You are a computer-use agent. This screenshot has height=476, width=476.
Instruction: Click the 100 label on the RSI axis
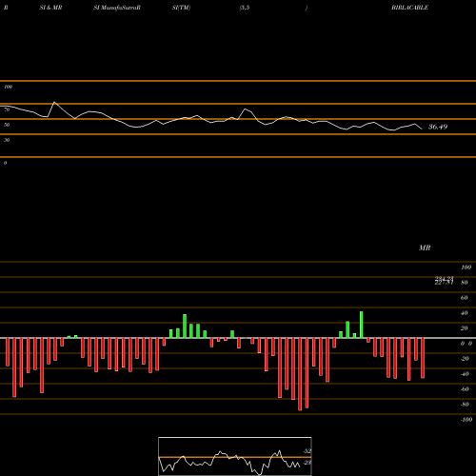(9, 87)
